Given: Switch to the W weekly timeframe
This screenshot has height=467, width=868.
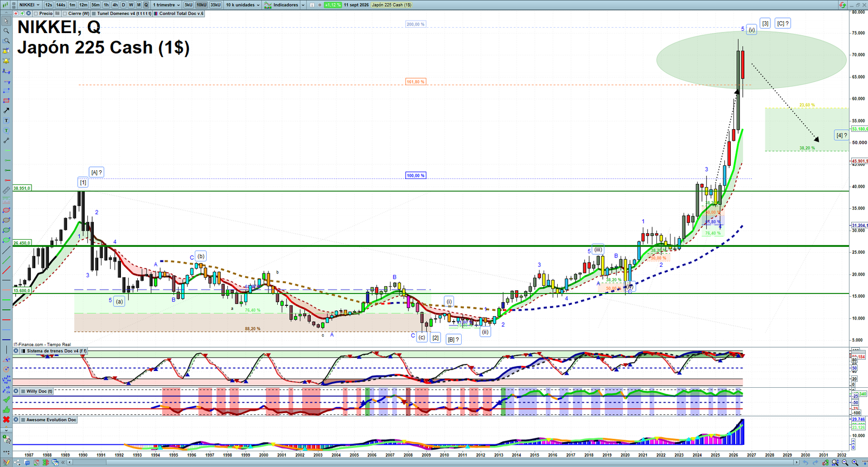Looking at the screenshot, I should tap(131, 5).
